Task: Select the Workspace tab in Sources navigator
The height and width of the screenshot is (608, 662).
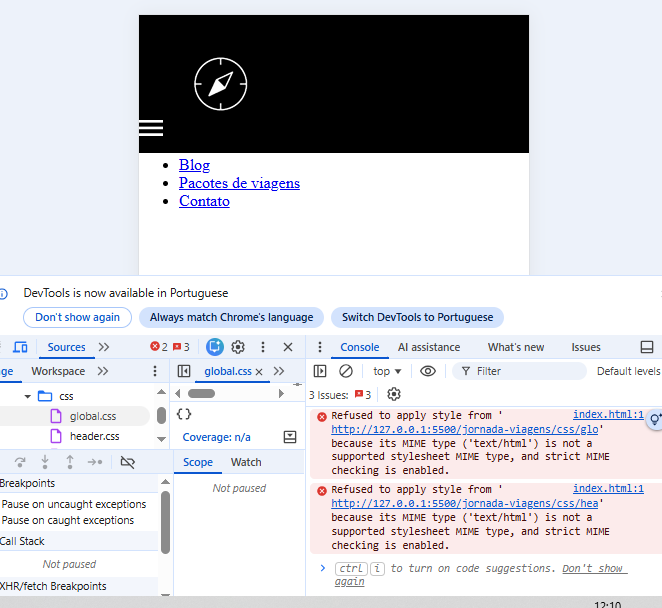Action: click(x=58, y=371)
